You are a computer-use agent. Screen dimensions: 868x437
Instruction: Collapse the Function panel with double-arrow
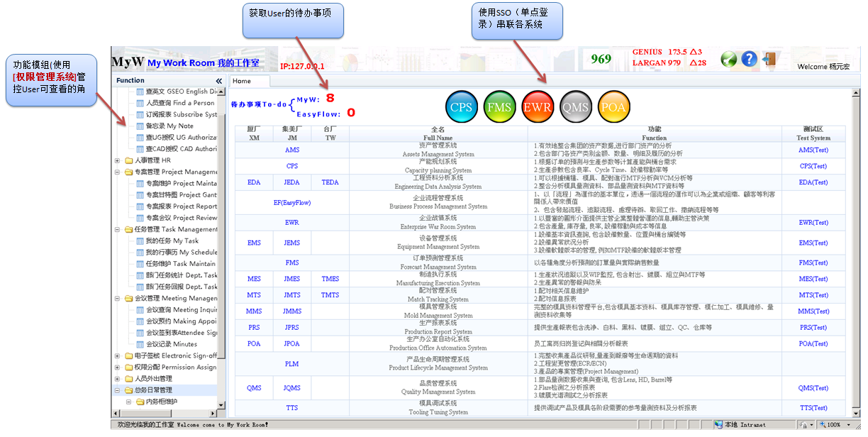[x=219, y=81]
